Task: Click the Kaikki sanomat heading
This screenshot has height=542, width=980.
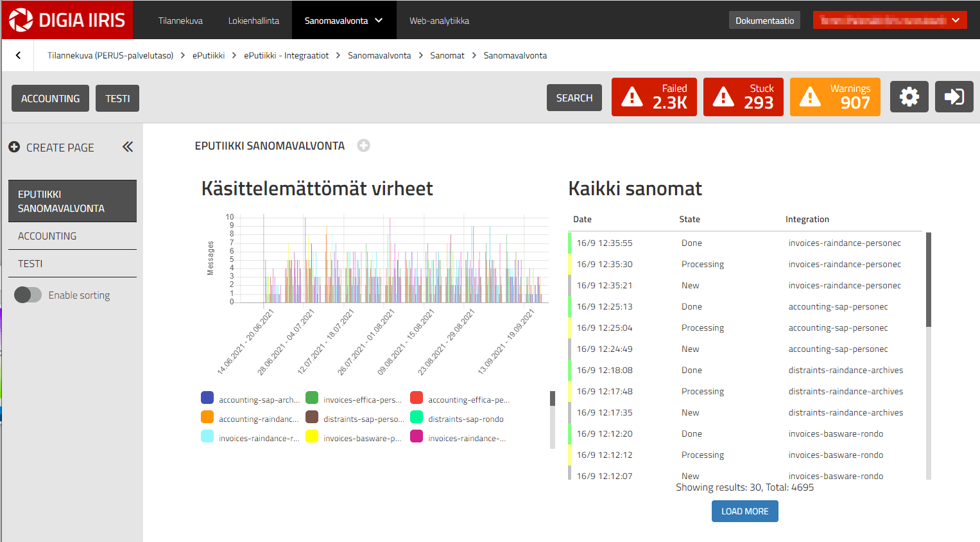Action: pyautogui.click(x=635, y=189)
